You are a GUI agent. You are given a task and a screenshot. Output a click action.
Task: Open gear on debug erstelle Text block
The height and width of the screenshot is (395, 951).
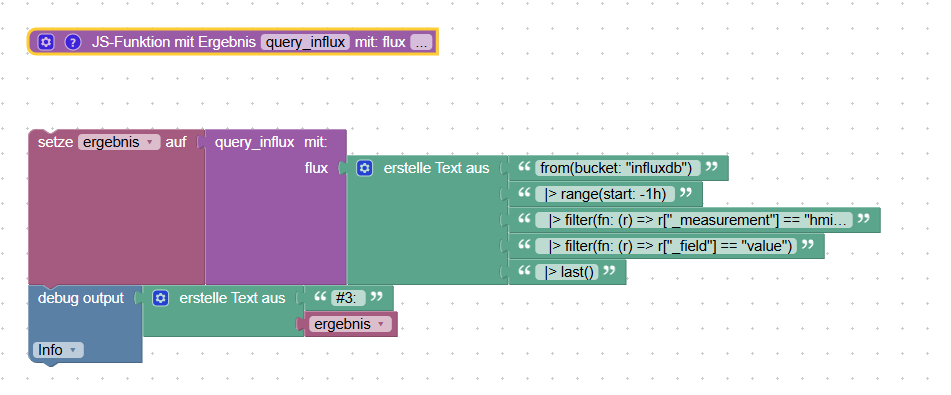coord(160,298)
